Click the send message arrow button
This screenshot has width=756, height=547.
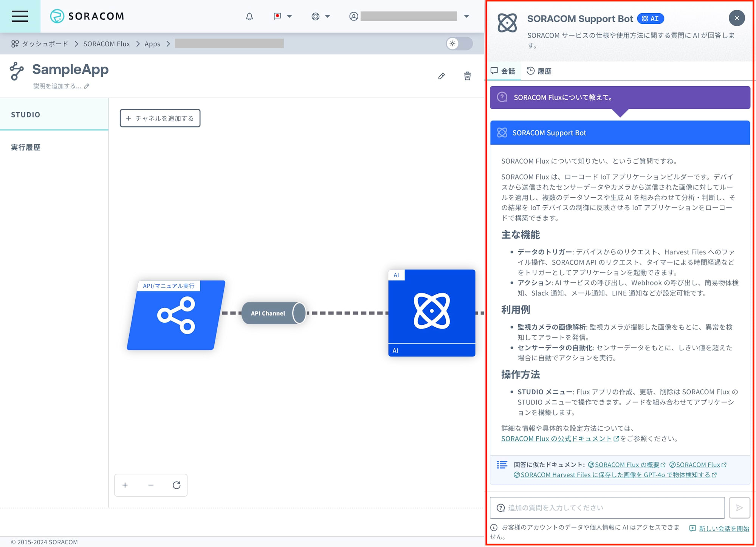(739, 508)
